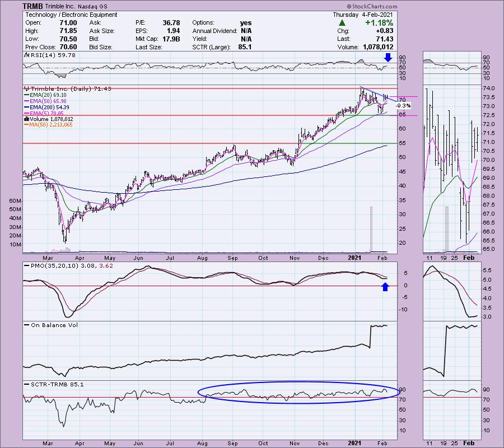Click the High price 71.85

click(x=68, y=31)
